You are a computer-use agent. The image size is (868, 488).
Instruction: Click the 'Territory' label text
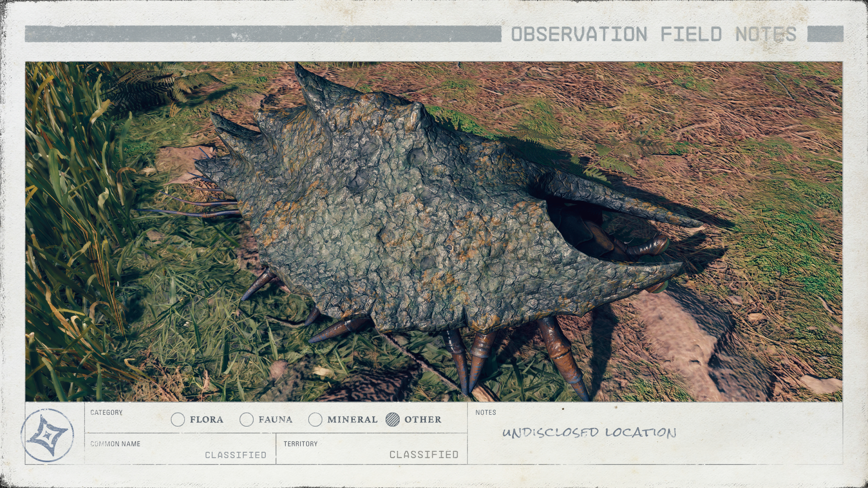(x=301, y=444)
